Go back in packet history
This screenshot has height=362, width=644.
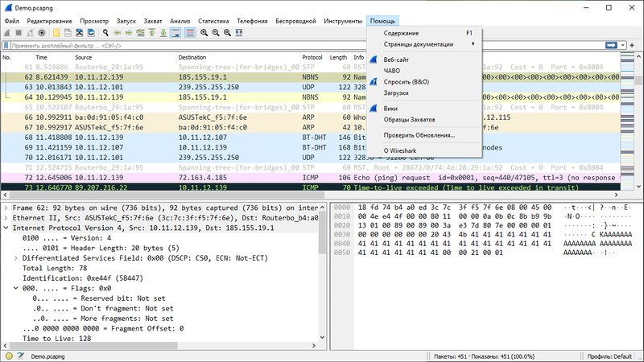[x=118, y=33]
